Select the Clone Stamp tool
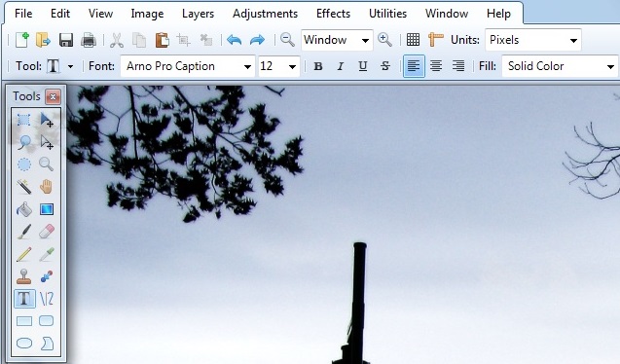This screenshot has width=620, height=364. (x=23, y=276)
